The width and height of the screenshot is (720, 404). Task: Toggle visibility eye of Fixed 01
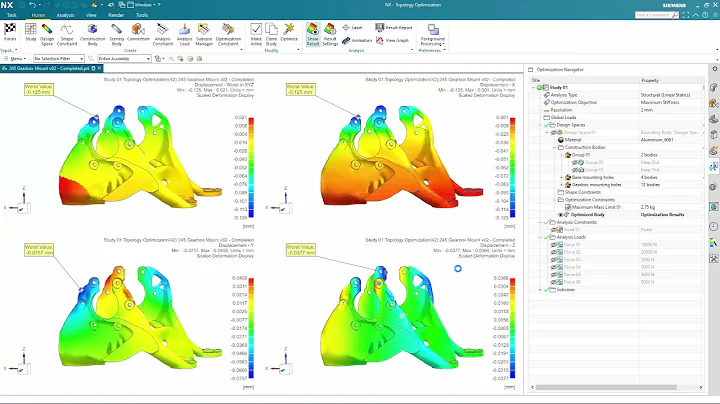554,230
